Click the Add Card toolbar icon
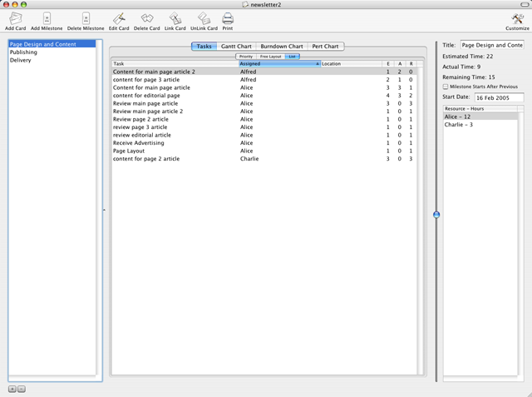This screenshot has height=397, width=532. [x=15, y=18]
